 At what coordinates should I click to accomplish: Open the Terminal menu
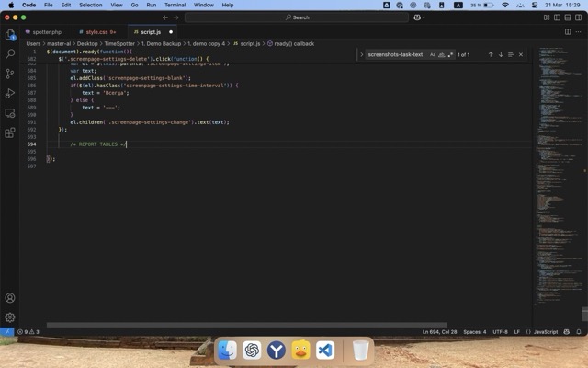click(x=175, y=5)
